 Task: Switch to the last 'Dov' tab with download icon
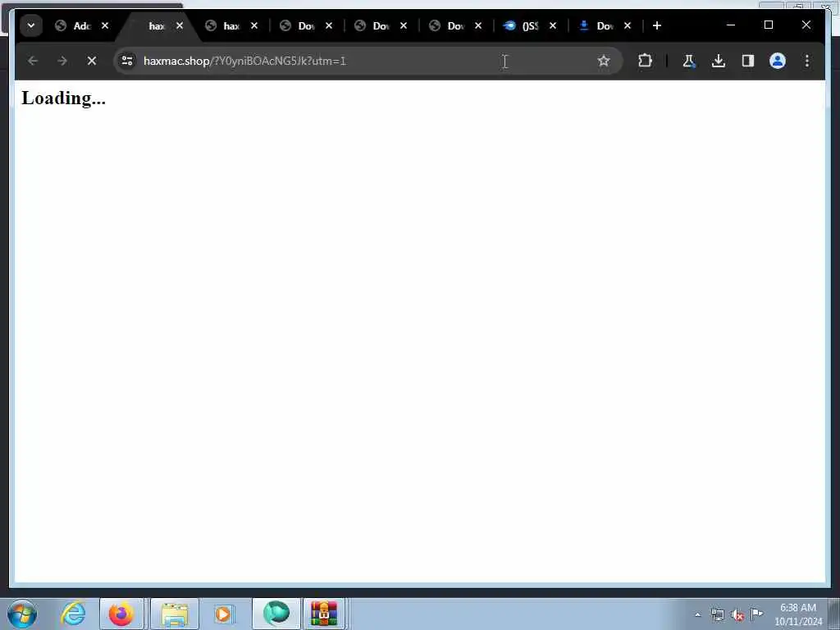[597, 25]
